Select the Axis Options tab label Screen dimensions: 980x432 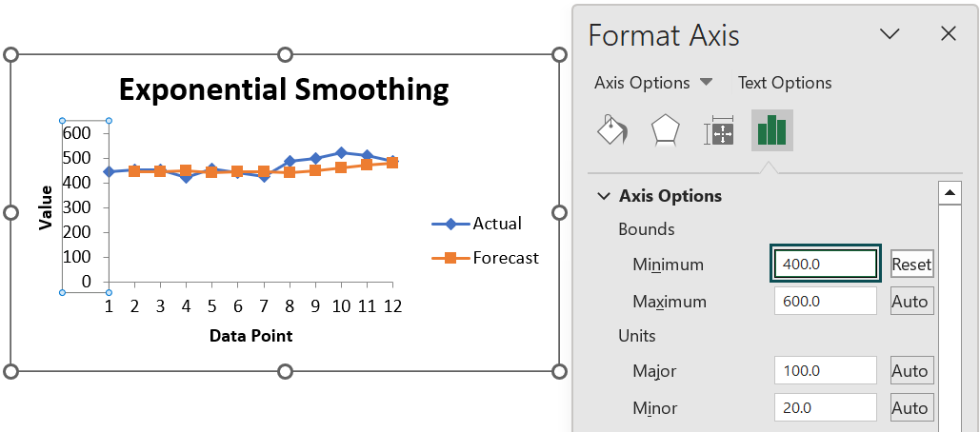(642, 83)
